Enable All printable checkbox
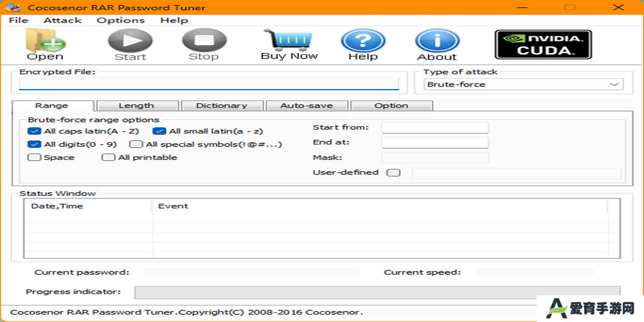Image resolution: width=644 pixels, height=322 pixels. pos(108,157)
